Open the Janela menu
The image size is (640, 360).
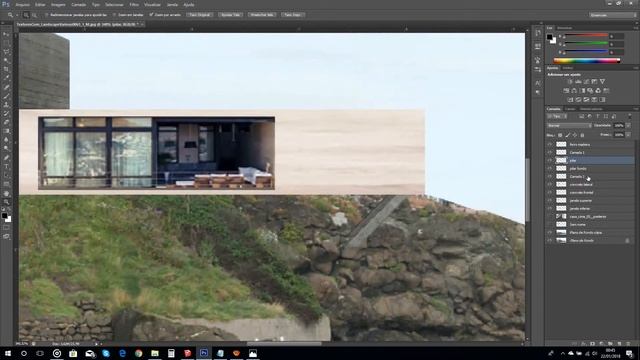[x=172, y=5]
